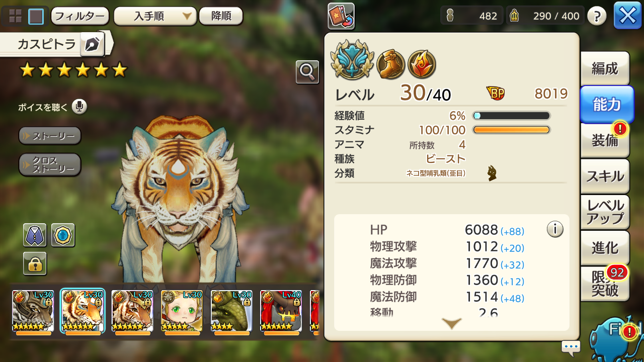
Task: Toggle 降順 sort order
Action: tap(221, 16)
